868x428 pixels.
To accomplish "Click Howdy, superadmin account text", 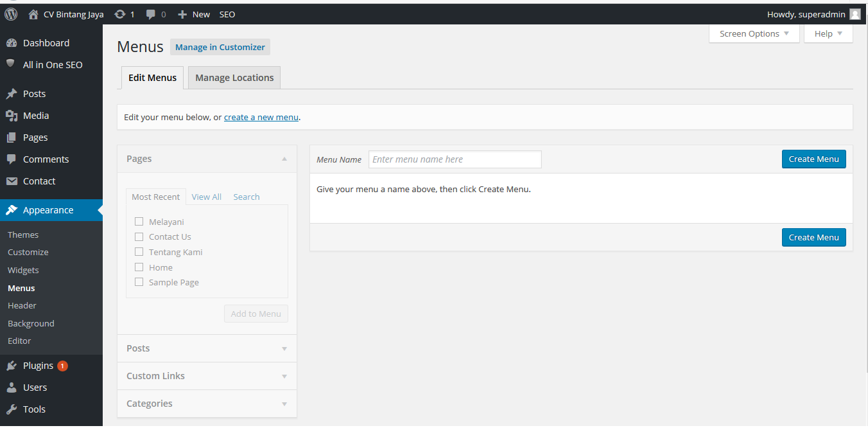I will (x=806, y=14).
